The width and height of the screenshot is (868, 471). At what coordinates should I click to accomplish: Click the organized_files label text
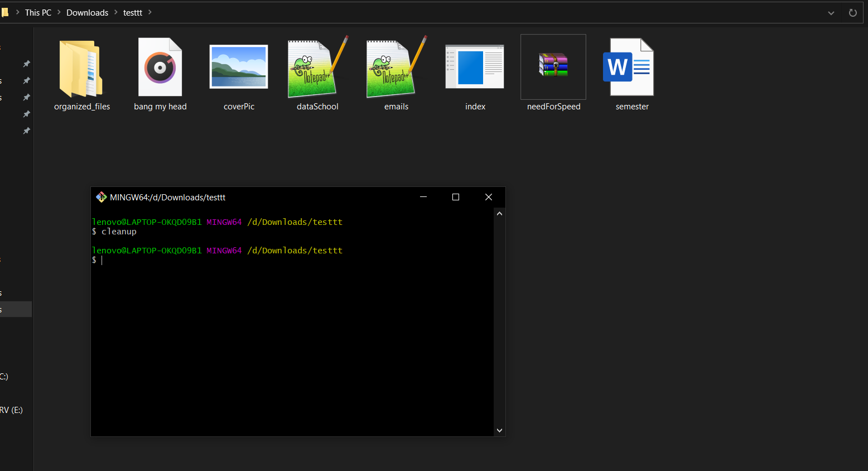82,107
